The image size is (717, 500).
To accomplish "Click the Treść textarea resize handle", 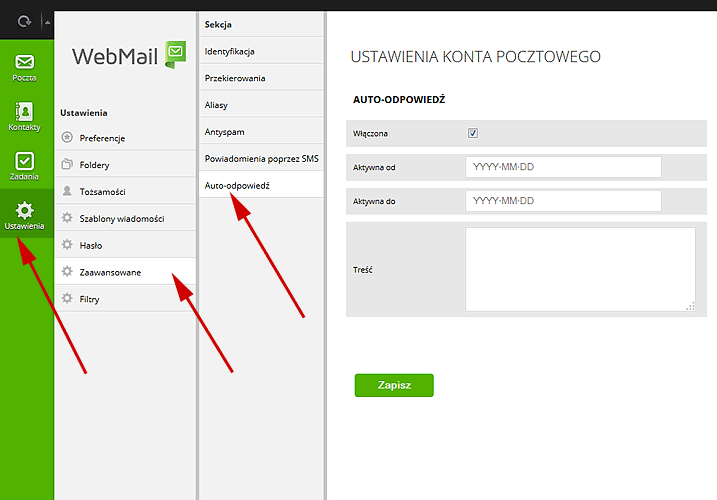I will click(x=690, y=306).
